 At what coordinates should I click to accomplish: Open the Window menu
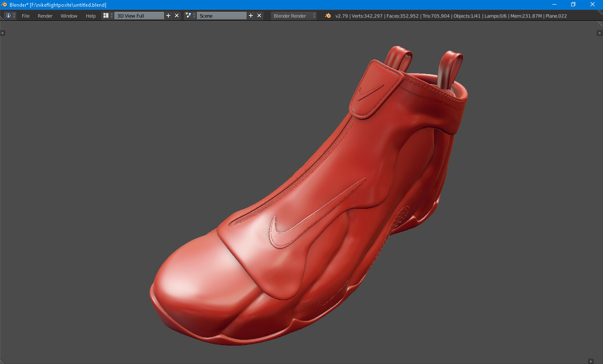click(x=69, y=15)
